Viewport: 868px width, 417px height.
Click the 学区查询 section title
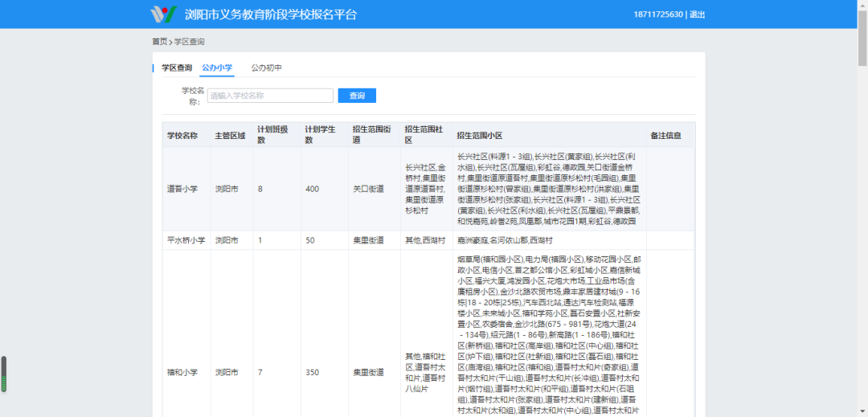tap(177, 68)
